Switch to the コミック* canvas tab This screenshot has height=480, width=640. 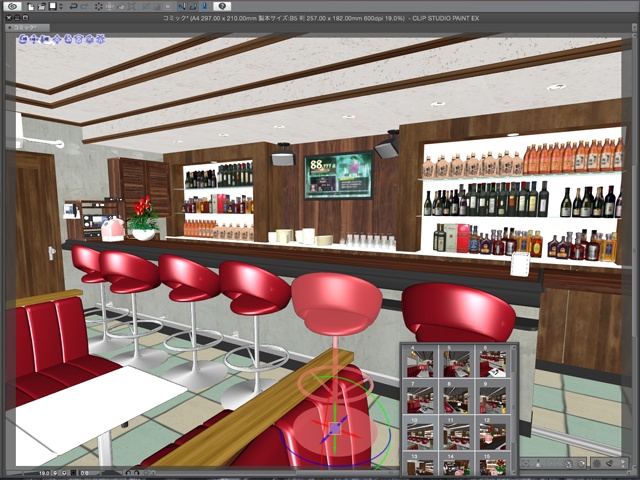pyautogui.click(x=27, y=28)
